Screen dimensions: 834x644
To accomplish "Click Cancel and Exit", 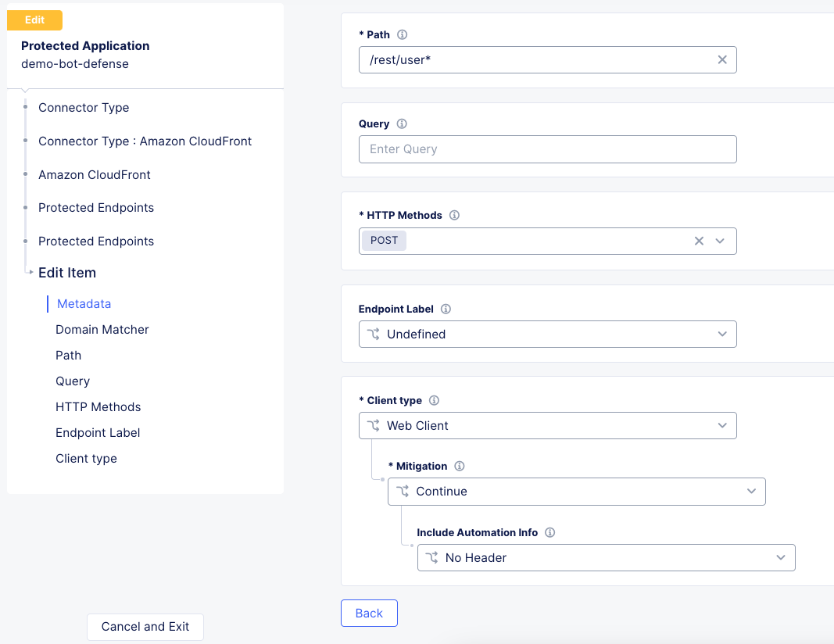I will (x=145, y=627).
